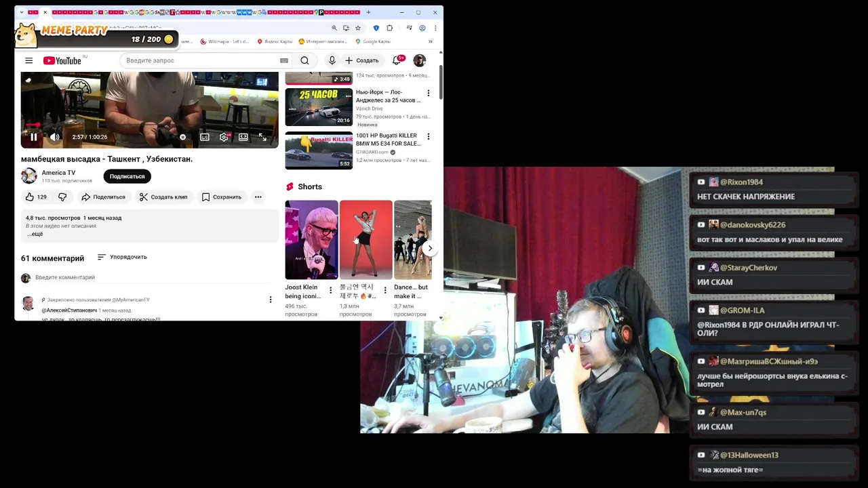This screenshot has height=488, width=868.
Task: Click the America TV channel avatar
Action: 29,176
